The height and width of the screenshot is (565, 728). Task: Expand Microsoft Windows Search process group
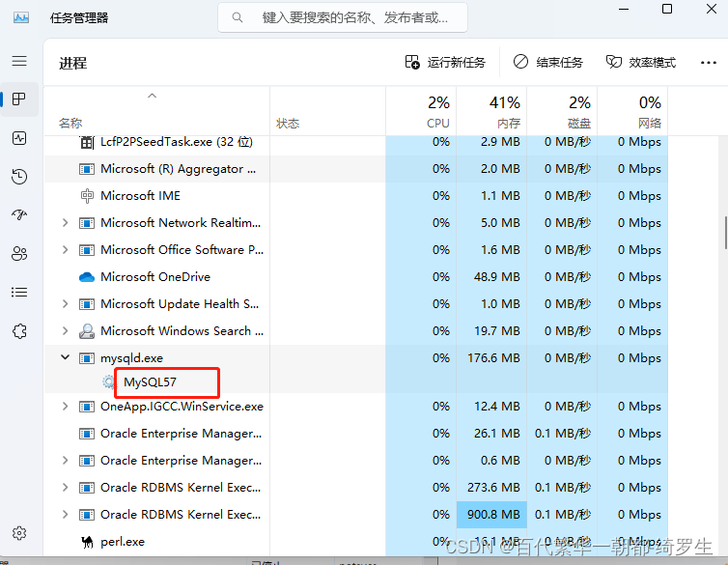(65, 331)
